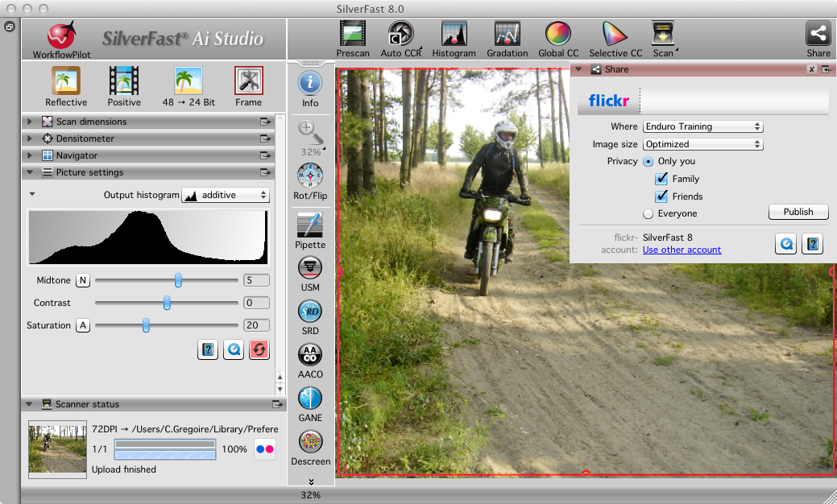Open the WorkflowPilot
Image resolution: width=837 pixels, height=504 pixels.
pyautogui.click(x=61, y=39)
